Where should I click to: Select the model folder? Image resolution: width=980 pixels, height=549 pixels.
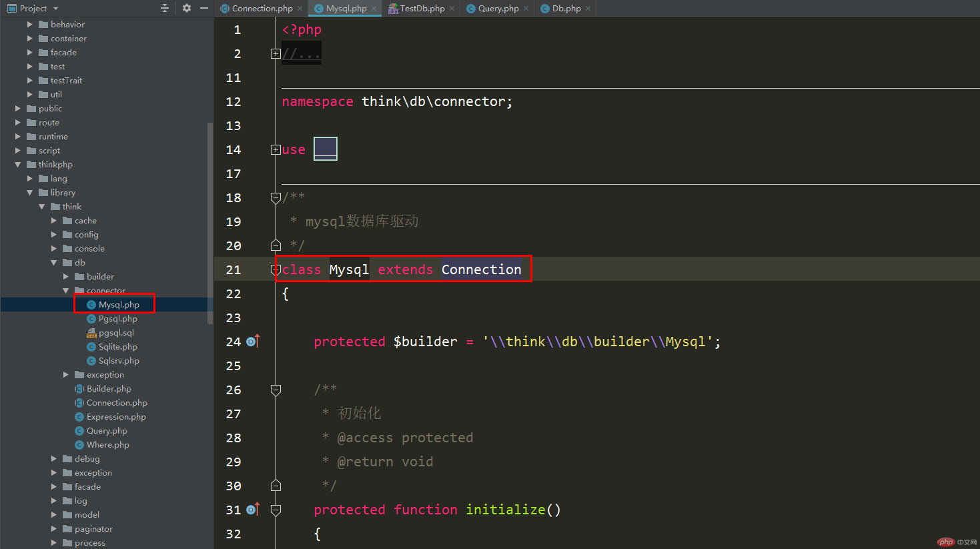(x=87, y=515)
